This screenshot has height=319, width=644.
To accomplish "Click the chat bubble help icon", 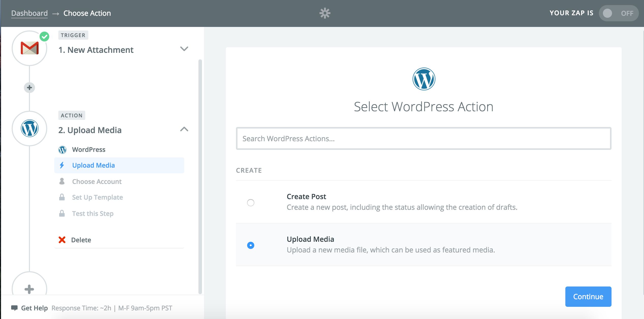I will 14,308.
